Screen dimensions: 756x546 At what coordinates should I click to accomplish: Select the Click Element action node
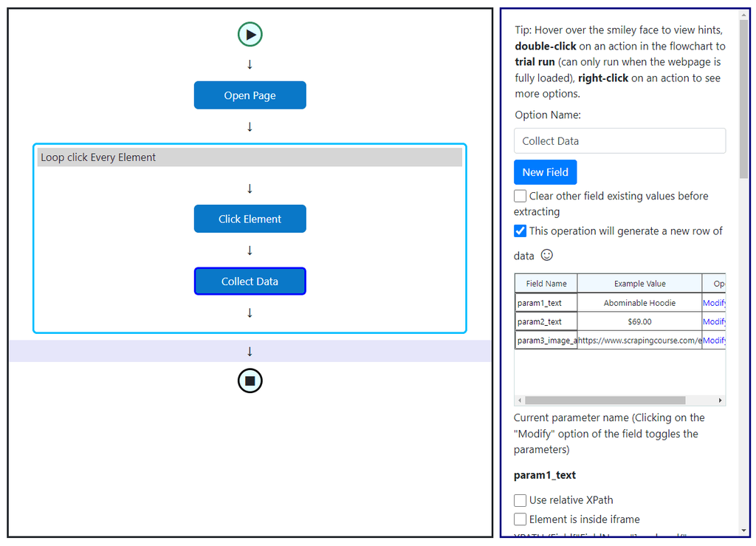(x=250, y=219)
